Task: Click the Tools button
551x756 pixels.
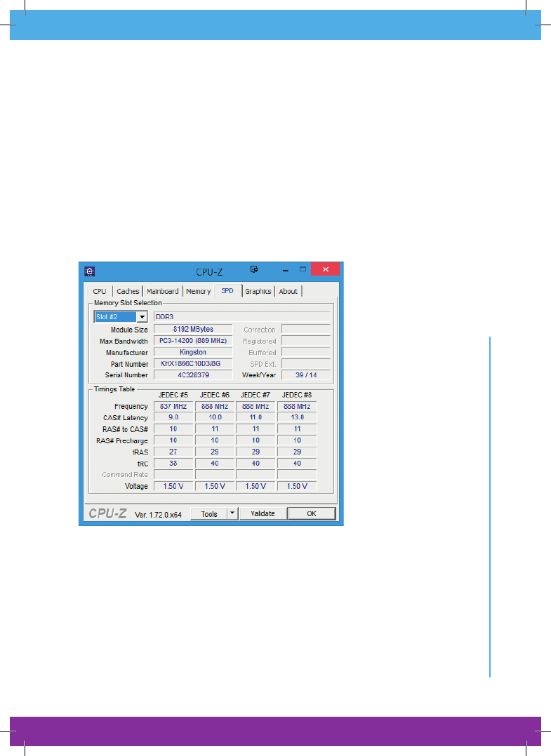Action: (209, 514)
